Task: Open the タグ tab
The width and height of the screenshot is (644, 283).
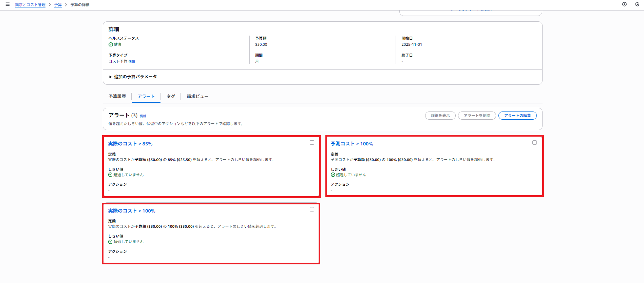Action: [x=171, y=97]
